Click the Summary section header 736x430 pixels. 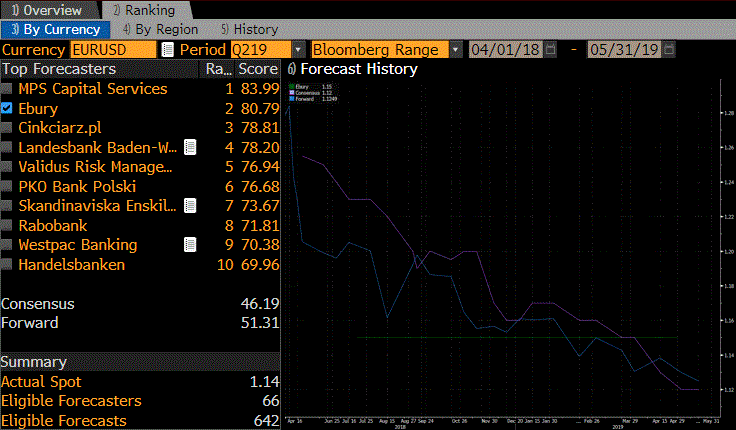[140, 362]
